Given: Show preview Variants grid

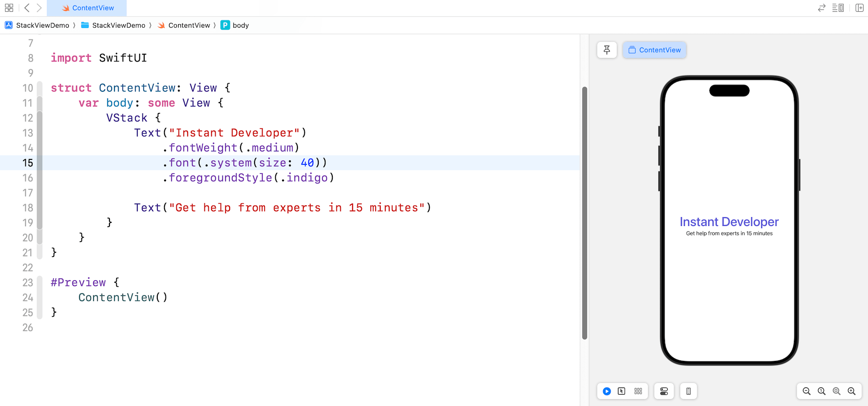Looking at the screenshot, I should pyautogui.click(x=638, y=391).
